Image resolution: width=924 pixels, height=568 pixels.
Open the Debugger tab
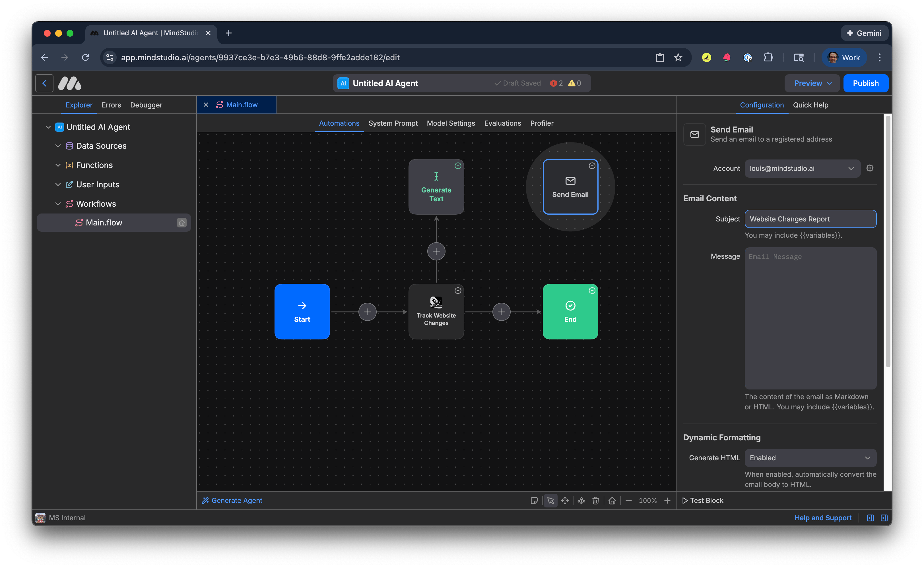click(x=146, y=105)
